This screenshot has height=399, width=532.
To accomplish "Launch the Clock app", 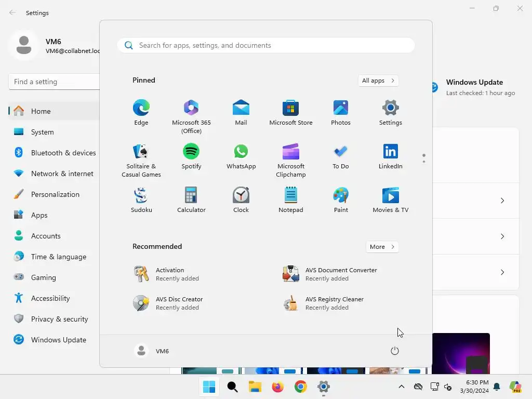I will tap(241, 200).
